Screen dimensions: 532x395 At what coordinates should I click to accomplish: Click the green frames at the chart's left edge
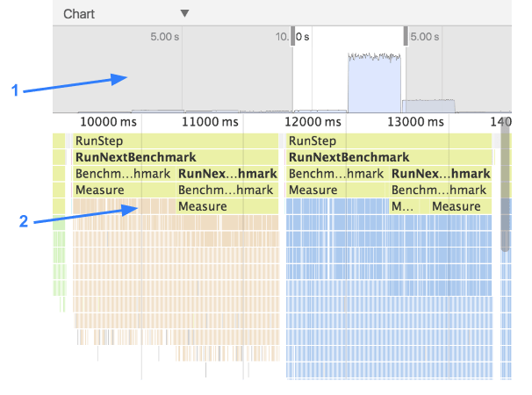point(60,263)
